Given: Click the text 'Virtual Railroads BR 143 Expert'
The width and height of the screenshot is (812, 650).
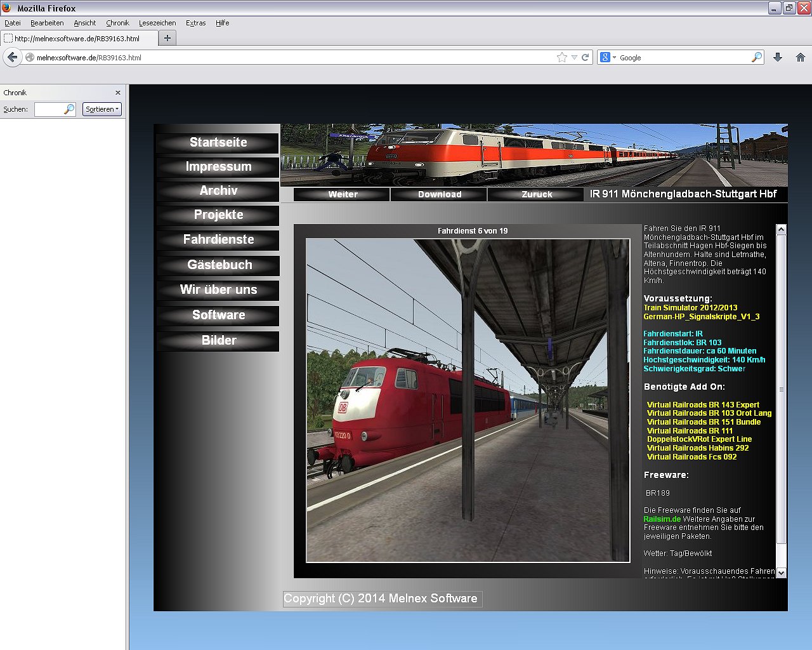Looking at the screenshot, I should [x=703, y=405].
